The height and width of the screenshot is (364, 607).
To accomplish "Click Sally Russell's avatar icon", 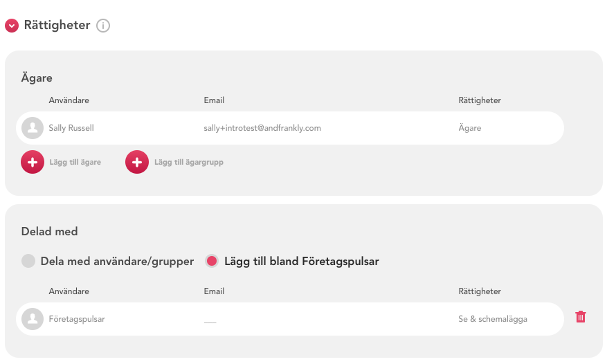I will (33, 128).
